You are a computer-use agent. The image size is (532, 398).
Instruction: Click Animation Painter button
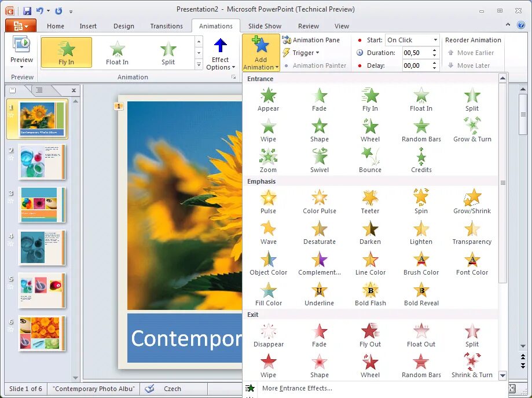(314, 65)
